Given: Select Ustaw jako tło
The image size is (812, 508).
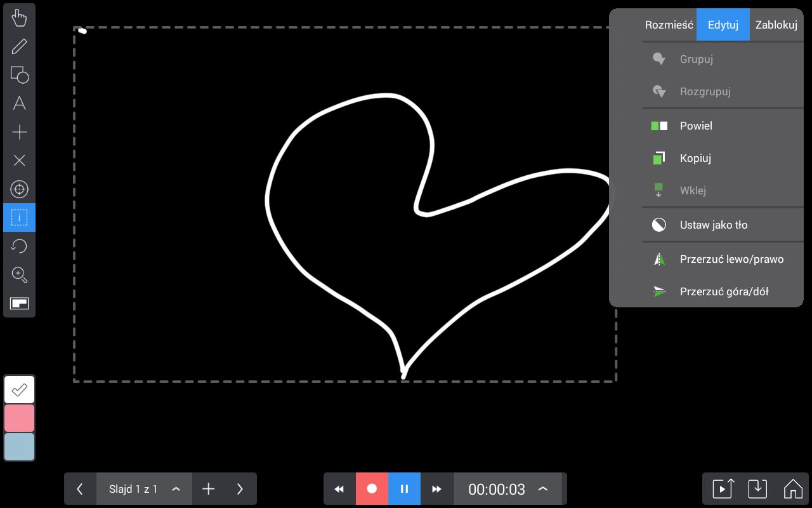Looking at the screenshot, I should pyautogui.click(x=723, y=225).
